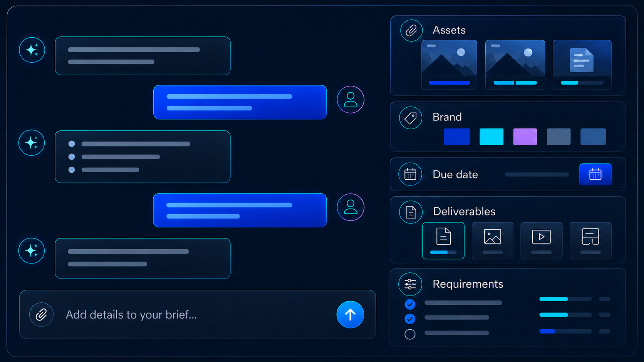Select the video deliverable tile

pyautogui.click(x=542, y=241)
